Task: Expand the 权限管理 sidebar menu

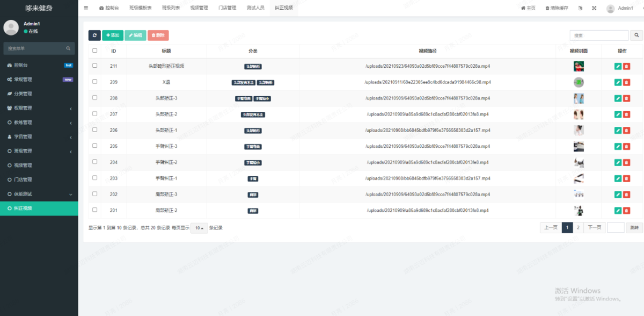Action: tap(39, 108)
